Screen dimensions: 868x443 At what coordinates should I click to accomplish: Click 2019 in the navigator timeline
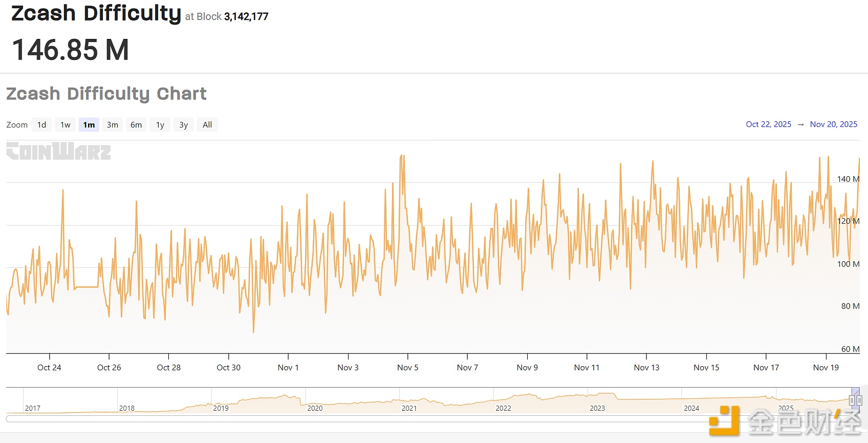pos(221,408)
